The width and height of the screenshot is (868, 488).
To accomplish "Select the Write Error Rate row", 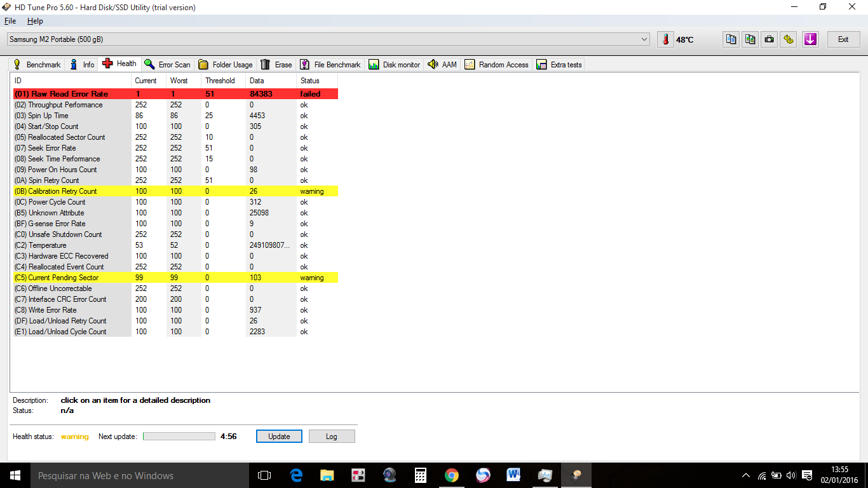I will (175, 310).
